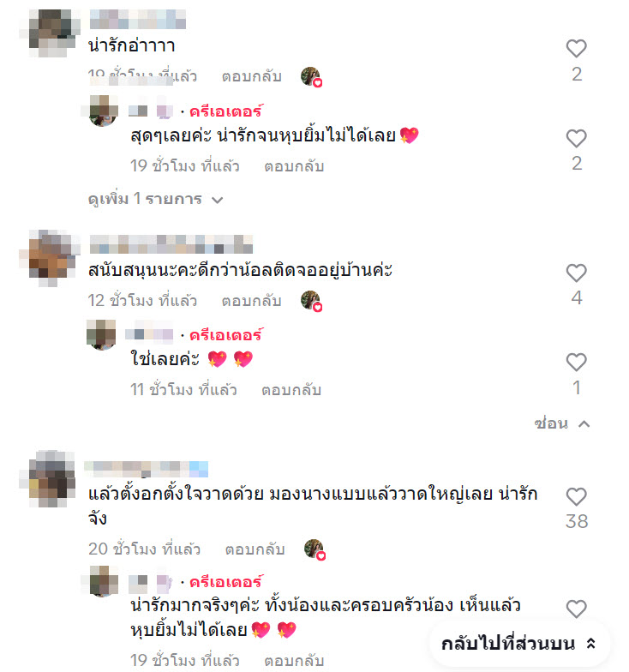Click creator-liked badge under first comment
Screen dimensions: 629x672
point(312,77)
